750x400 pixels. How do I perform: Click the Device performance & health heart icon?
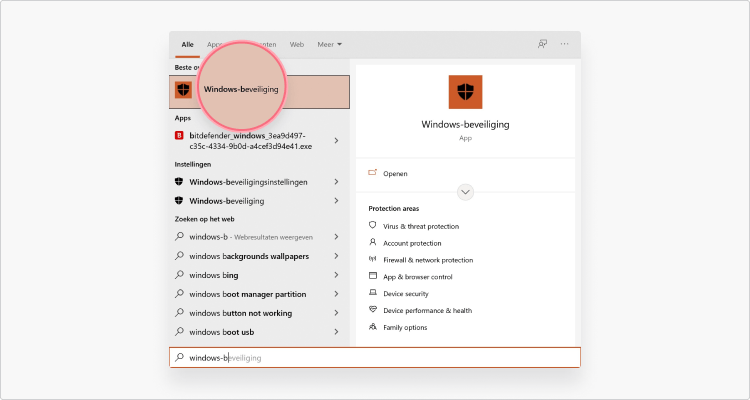pyautogui.click(x=373, y=310)
